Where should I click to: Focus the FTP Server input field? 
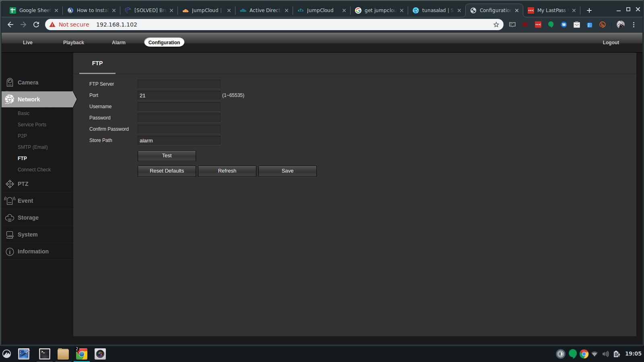point(179,84)
